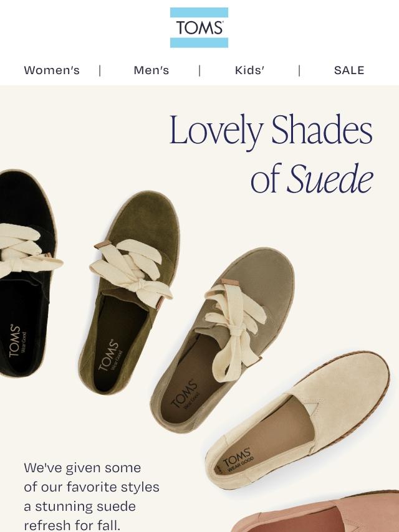Select the pink suede shoe at bottom
Image resolution: width=399 pixels, height=532 pixels.
316,512
